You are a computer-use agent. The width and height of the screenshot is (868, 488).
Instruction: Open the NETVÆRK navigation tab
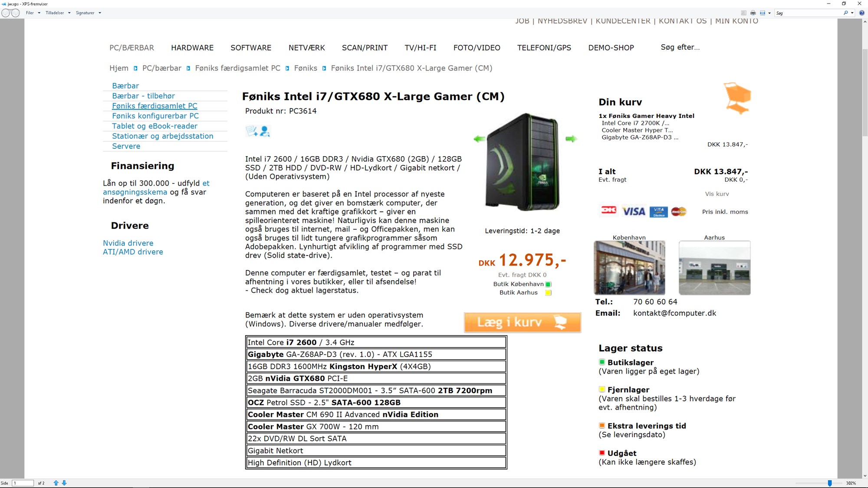point(307,48)
